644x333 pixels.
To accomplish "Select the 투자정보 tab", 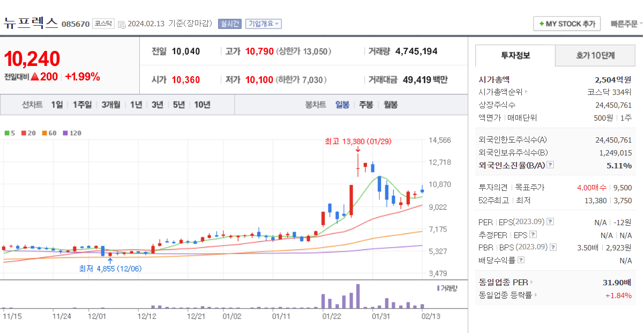I will pyautogui.click(x=515, y=55).
